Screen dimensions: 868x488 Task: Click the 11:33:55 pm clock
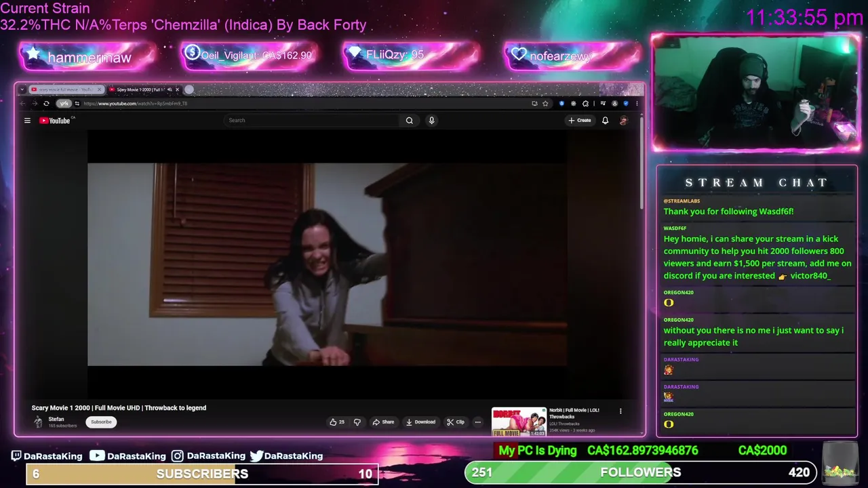point(804,17)
